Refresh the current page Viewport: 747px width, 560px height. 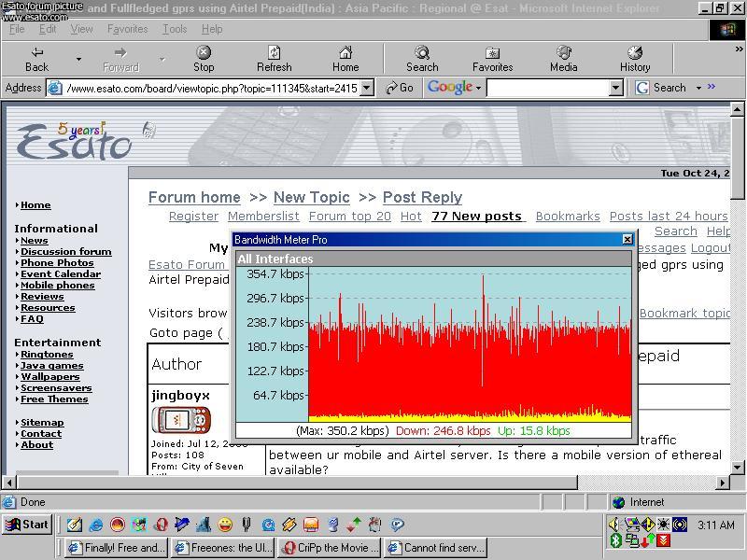pos(275,59)
